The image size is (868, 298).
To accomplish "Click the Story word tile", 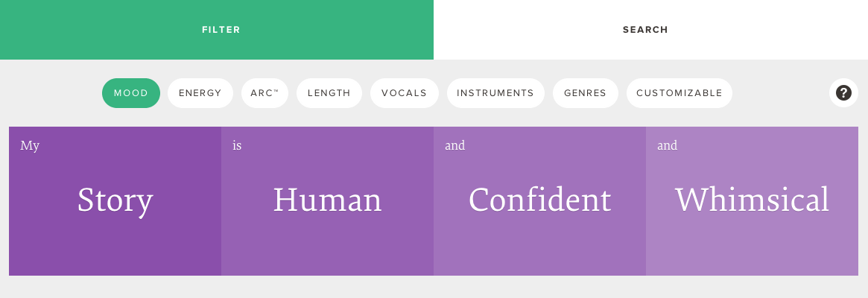I will (115, 201).
